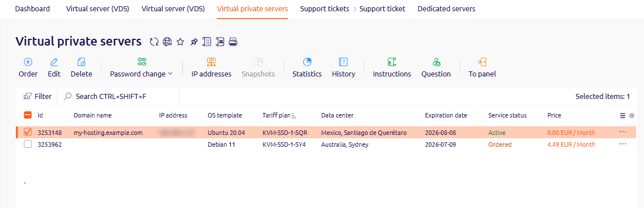Open actions menu for Debian 11 row
This screenshot has width=644, height=208.
[623, 144]
